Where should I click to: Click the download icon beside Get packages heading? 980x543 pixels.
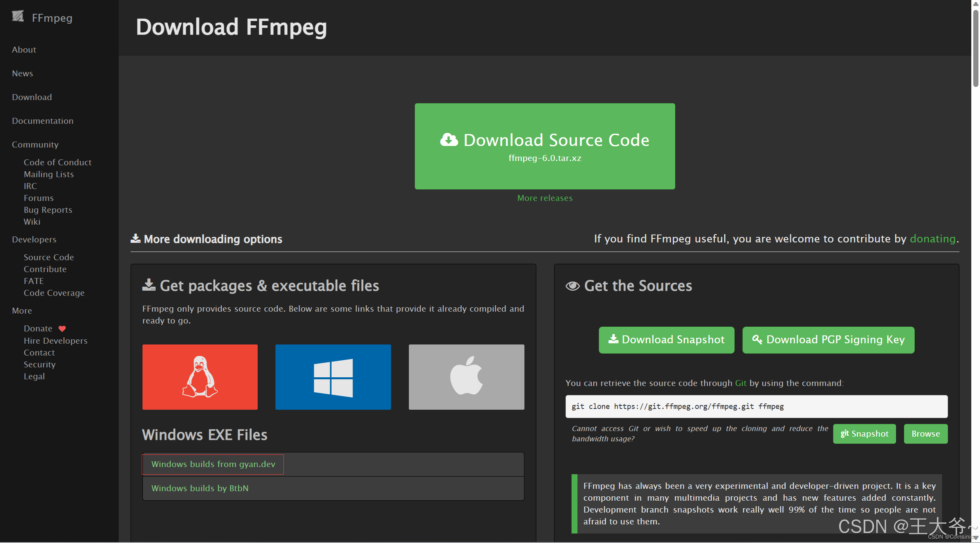click(148, 285)
